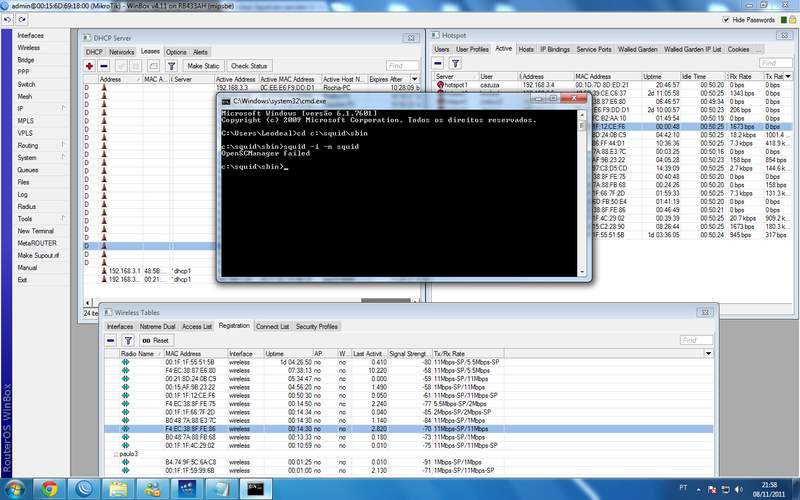The height and width of the screenshot is (500, 800).
Task: Click the Find field in Hotspot window
Action: point(776,63)
